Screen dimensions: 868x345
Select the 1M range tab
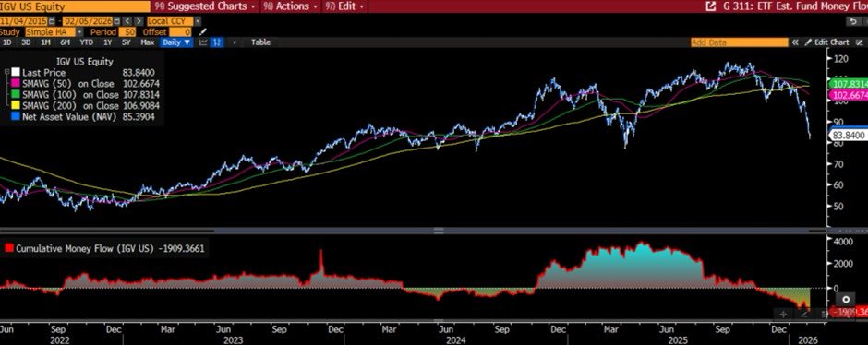point(46,42)
